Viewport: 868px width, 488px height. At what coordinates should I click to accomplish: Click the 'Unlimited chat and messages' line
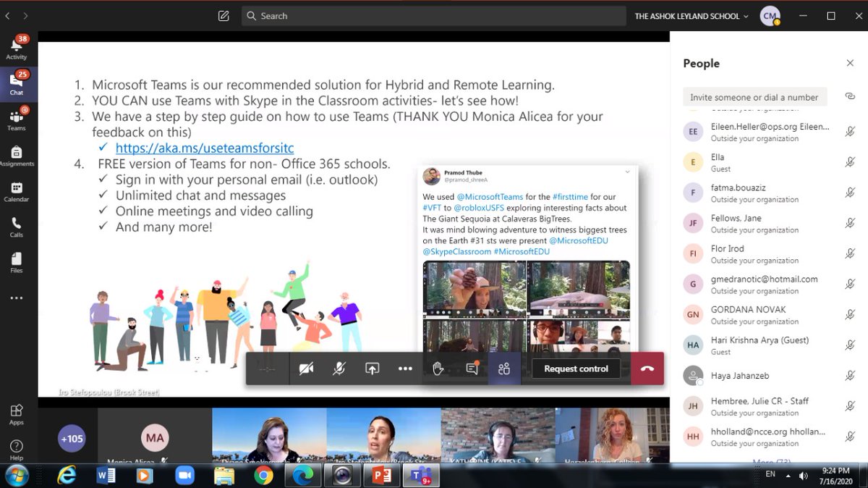pyautogui.click(x=200, y=195)
